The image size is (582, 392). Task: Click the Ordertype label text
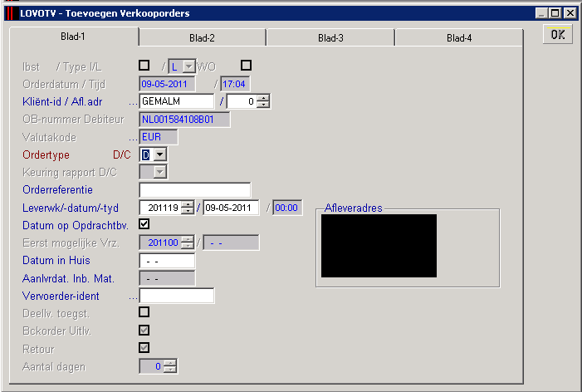(46, 154)
